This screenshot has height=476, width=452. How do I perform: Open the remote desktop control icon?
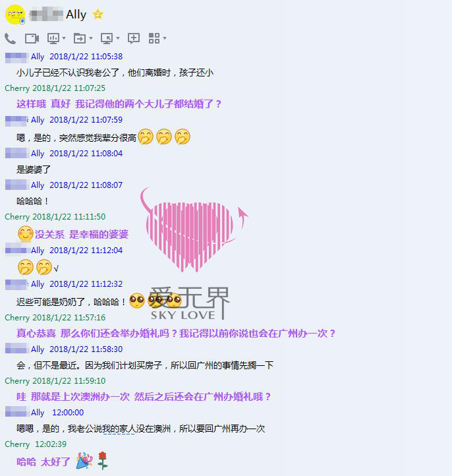click(107, 38)
